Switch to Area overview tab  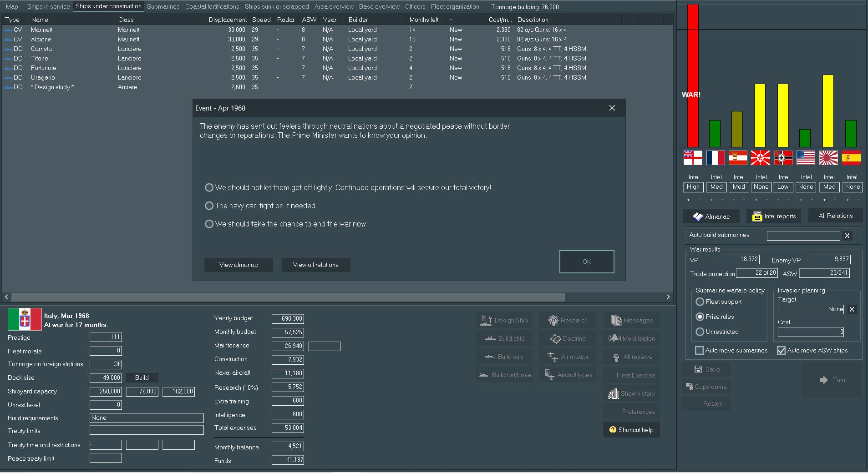pyautogui.click(x=334, y=6)
